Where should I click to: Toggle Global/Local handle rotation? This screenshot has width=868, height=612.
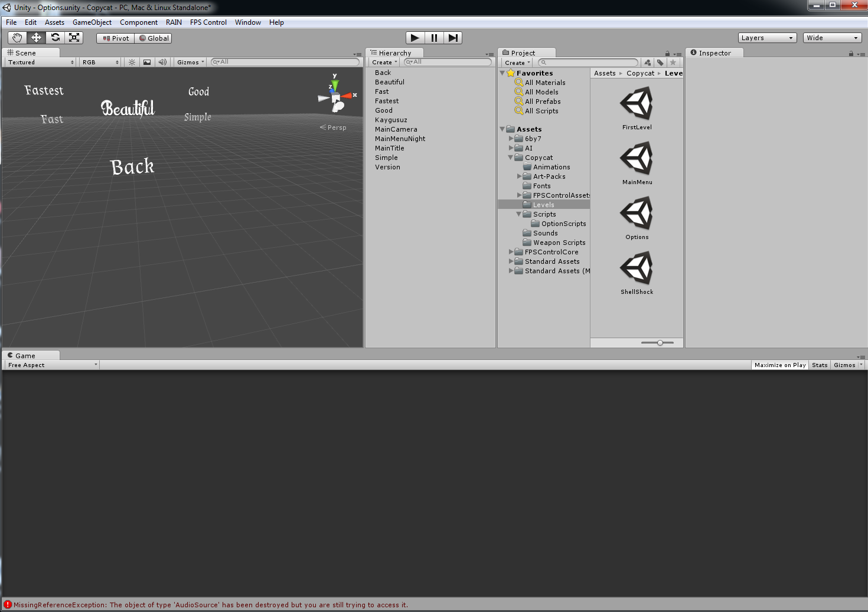[154, 38]
